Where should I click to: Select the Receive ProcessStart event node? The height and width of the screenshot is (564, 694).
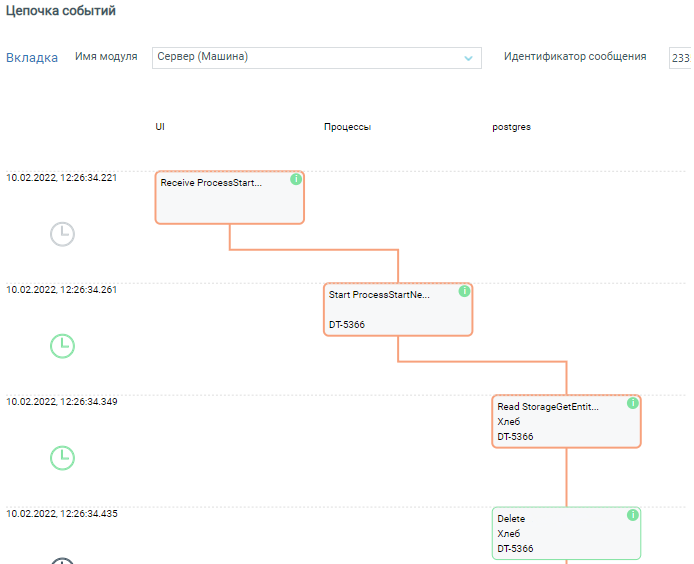click(x=229, y=198)
